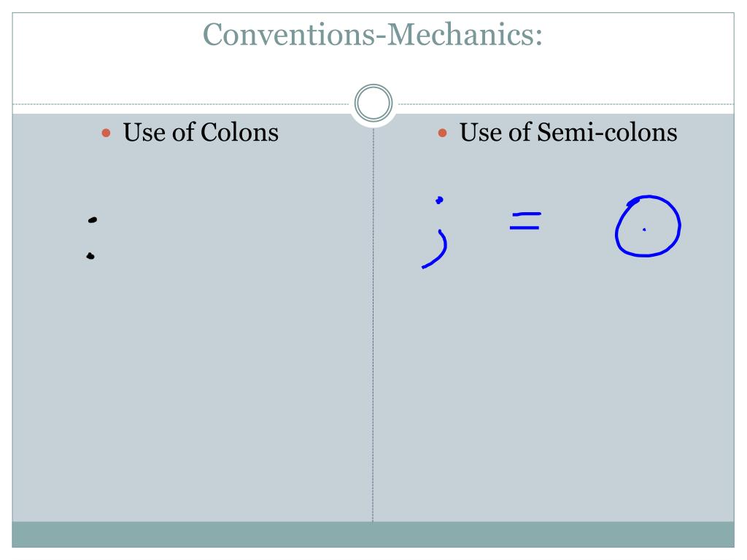Click the upper black dot of the handwritten colon
Screen dimensions: 747x560
tap(93, 219)
